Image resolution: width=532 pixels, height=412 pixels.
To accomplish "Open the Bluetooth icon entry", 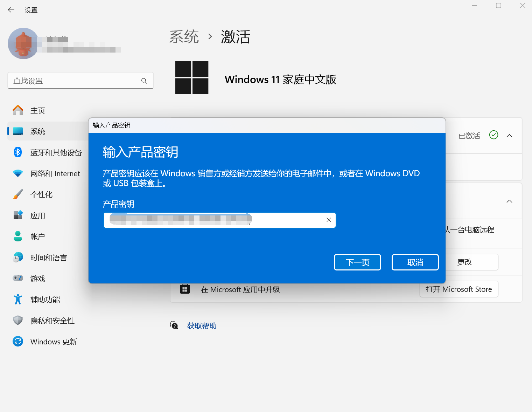I will point(18,152).
